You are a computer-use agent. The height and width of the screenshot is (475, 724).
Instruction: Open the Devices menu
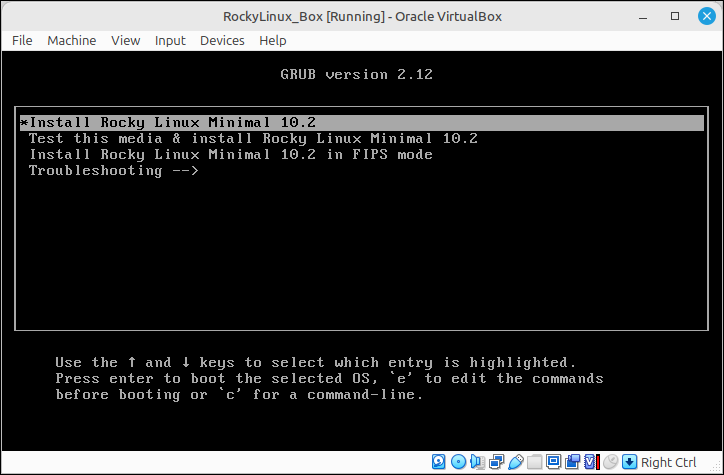(x=222, y=41)
